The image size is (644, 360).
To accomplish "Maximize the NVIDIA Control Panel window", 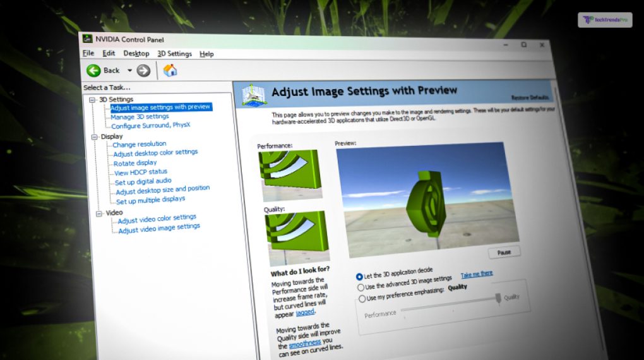I will pyautogui.click(x=523, y=44).
